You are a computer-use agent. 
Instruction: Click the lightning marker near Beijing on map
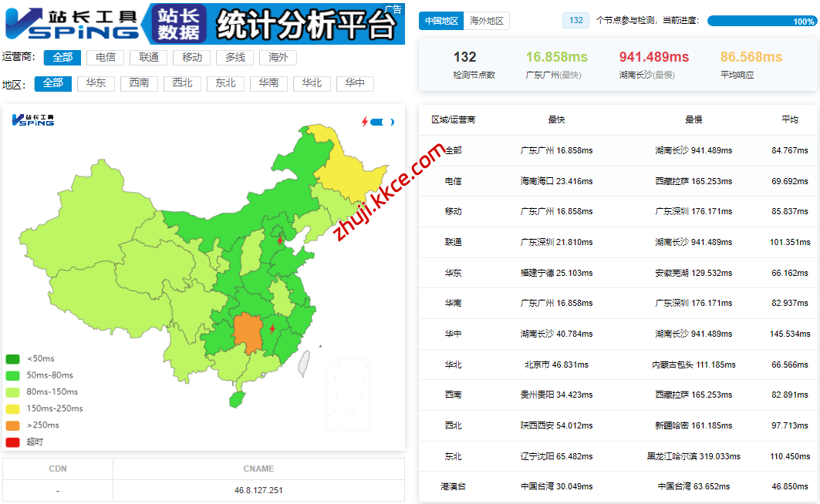[x=280, y=240]
